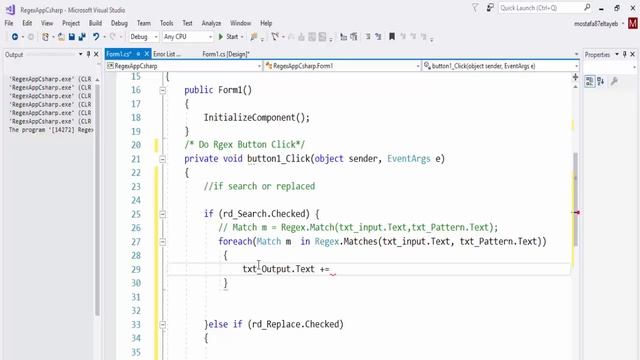Viewport: 640px width, 360px height.
Task: Pin the Output panel with pushpin icon
Action: 89,54
